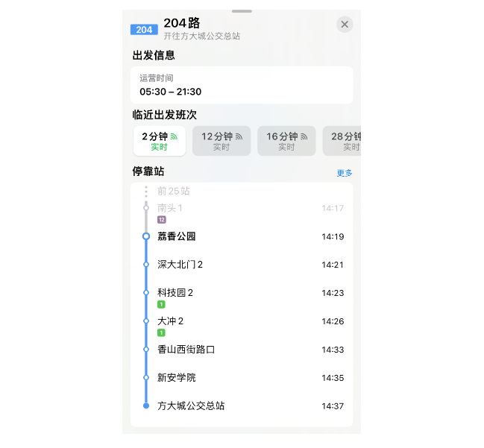Image resolution: width=484 pixels, height=448 pixels.
Task: Click the filled terminal dot at 方大城公交总站
Action: 146,406
